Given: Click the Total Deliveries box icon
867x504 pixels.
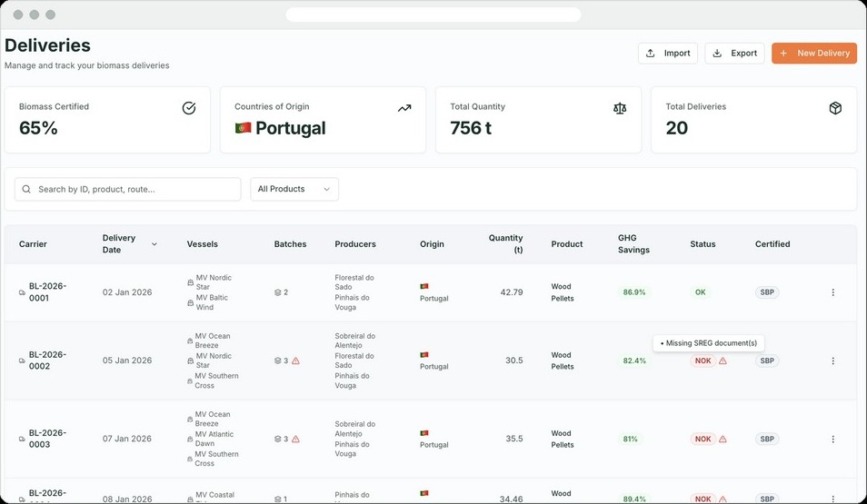Looking at the screenshot, I should click(x=835, y=108).
